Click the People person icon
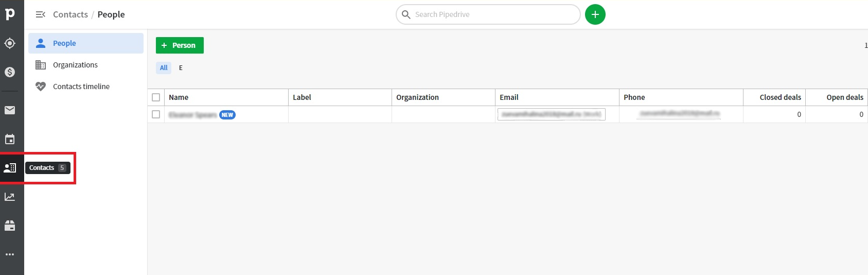The width and height of the screenshot is (868, 275). coord(41,43)
